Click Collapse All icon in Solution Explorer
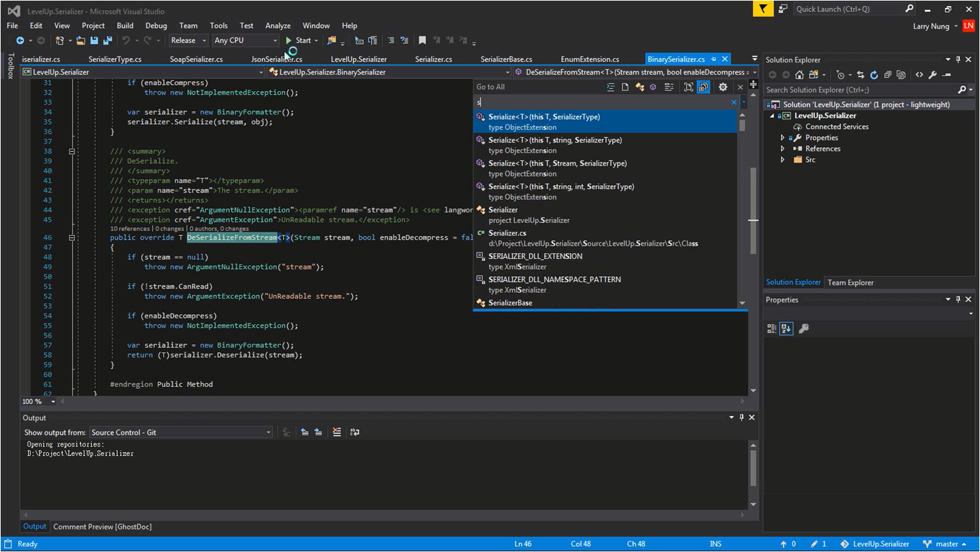 tap(887, 75)
